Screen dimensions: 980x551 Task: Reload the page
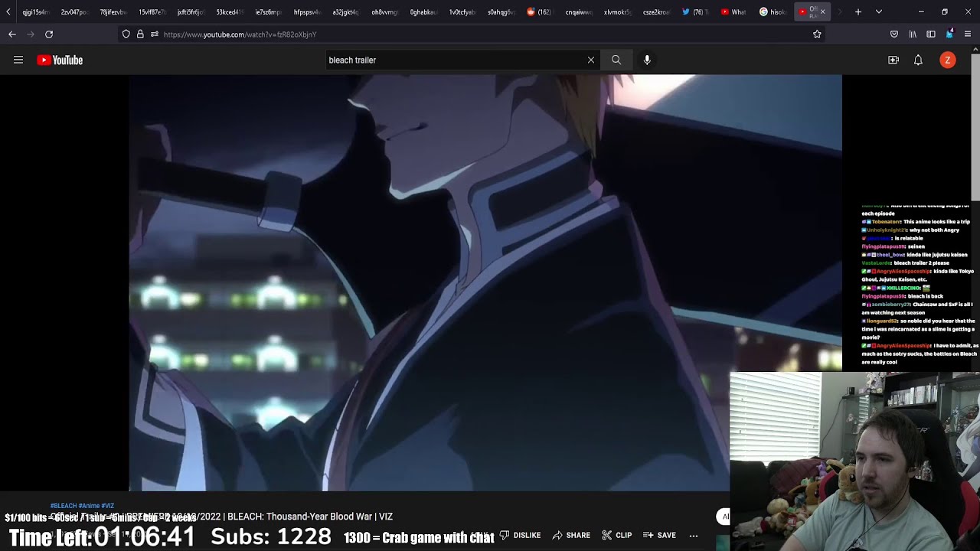(x=49, y=34)
